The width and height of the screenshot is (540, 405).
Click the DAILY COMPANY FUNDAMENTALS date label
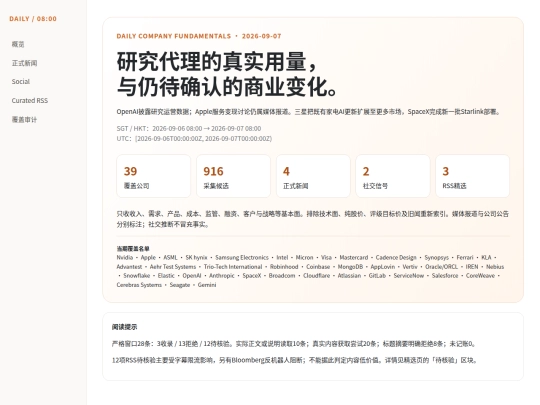click(199, 36)
